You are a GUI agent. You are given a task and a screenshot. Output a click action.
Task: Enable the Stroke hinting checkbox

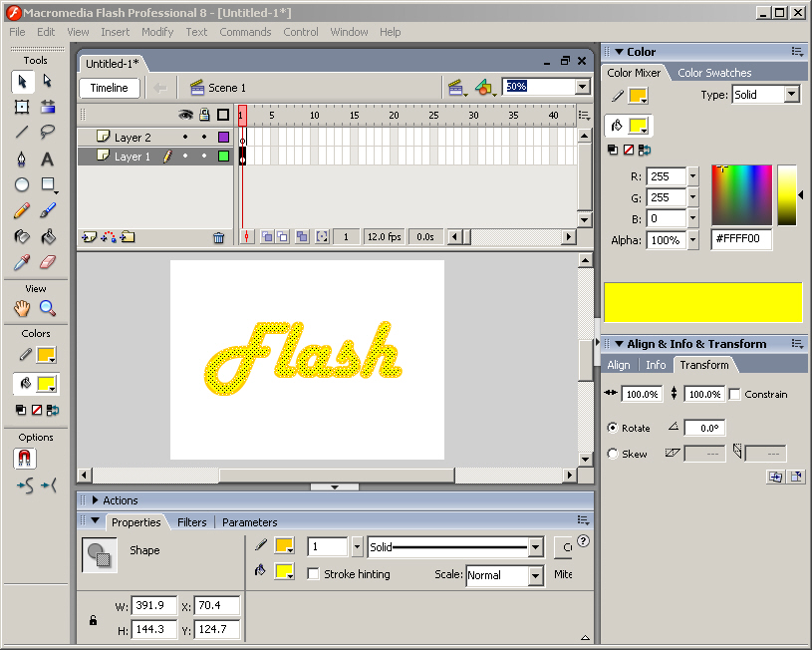point(314,574)
